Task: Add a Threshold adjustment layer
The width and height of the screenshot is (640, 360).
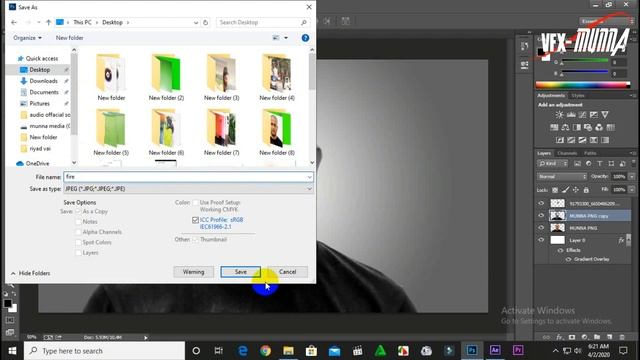Action: pos(582,140)
